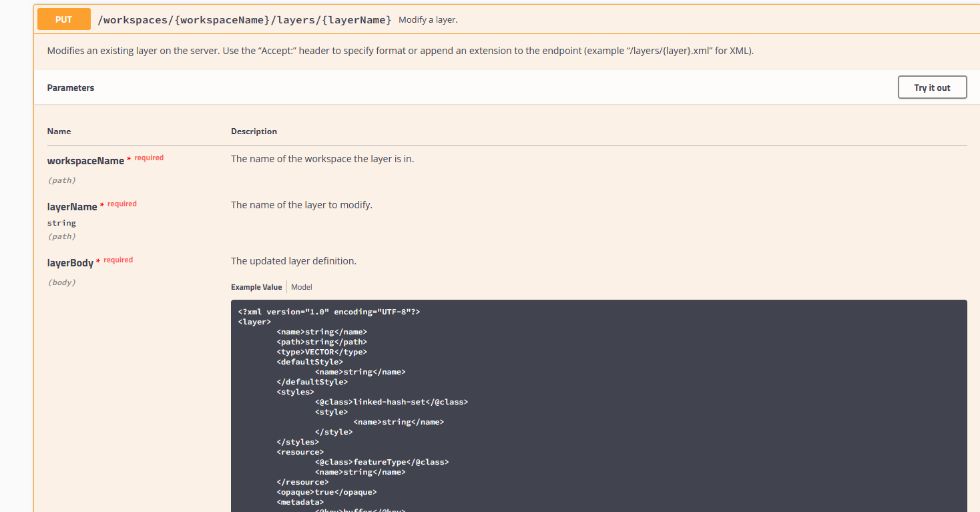Click the Try it out button
This screenshot has height=512, width=980.
[932, 87]
